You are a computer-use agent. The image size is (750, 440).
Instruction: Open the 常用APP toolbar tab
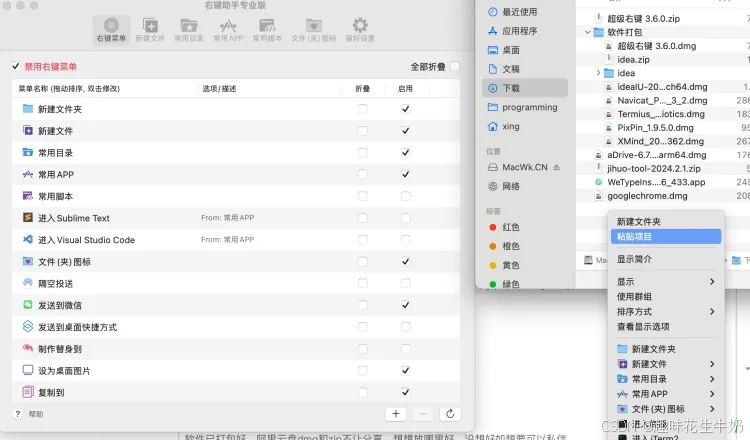228,30
